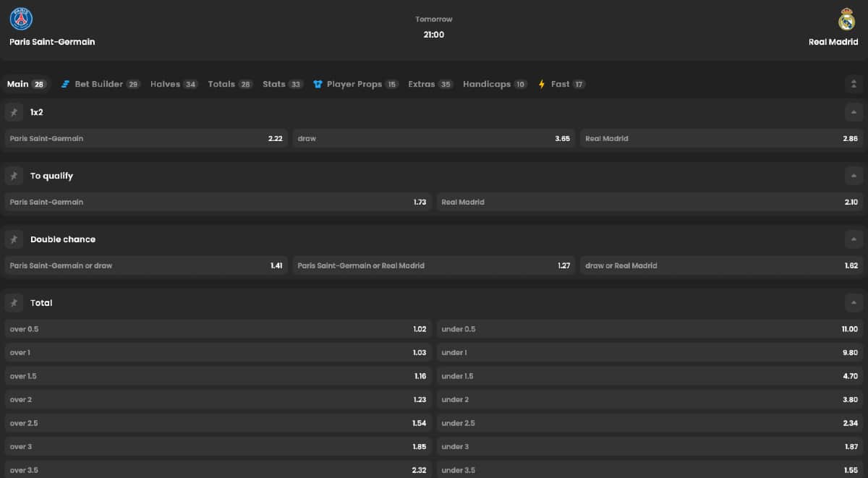
Task: Pin the To qualify market
Action: point(14,176)
